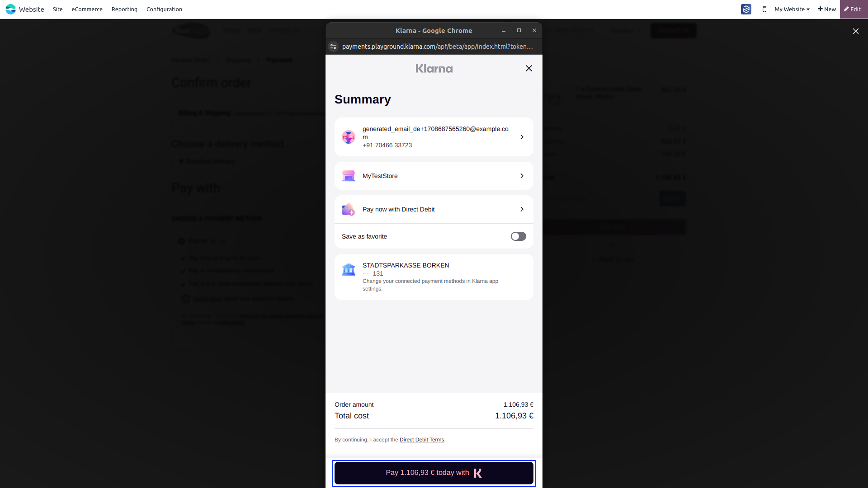Minimize the Klarna Chrome window
868x488 pixels.
click(x=503, y=31)
